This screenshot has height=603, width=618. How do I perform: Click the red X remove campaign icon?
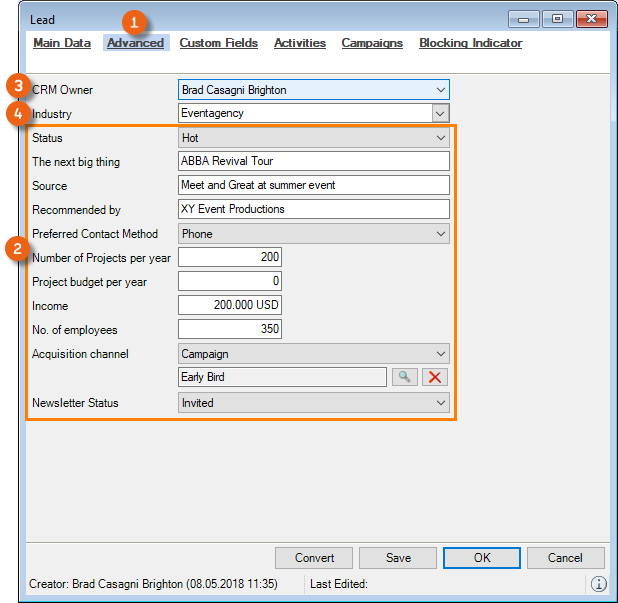coord(435,377)
